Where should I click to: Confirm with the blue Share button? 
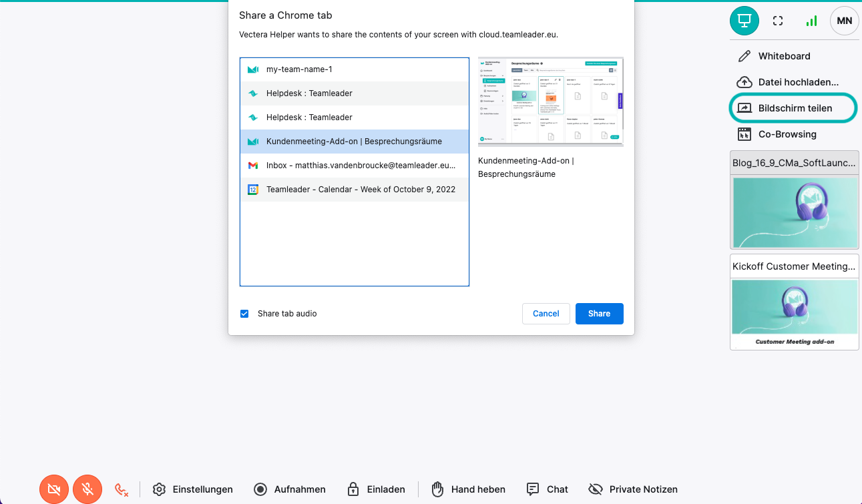coord(600,314)
